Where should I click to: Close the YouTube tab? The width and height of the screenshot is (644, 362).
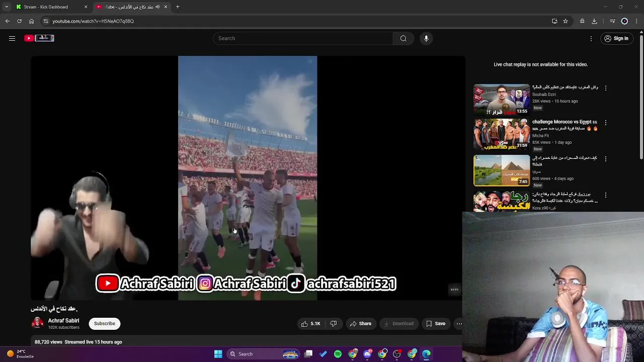pyautogui.click(x=166, y=7)
